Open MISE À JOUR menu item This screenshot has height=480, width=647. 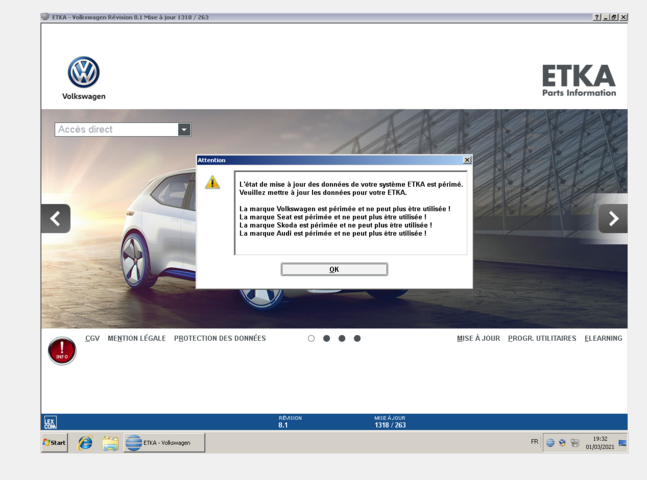coord(478,338)
